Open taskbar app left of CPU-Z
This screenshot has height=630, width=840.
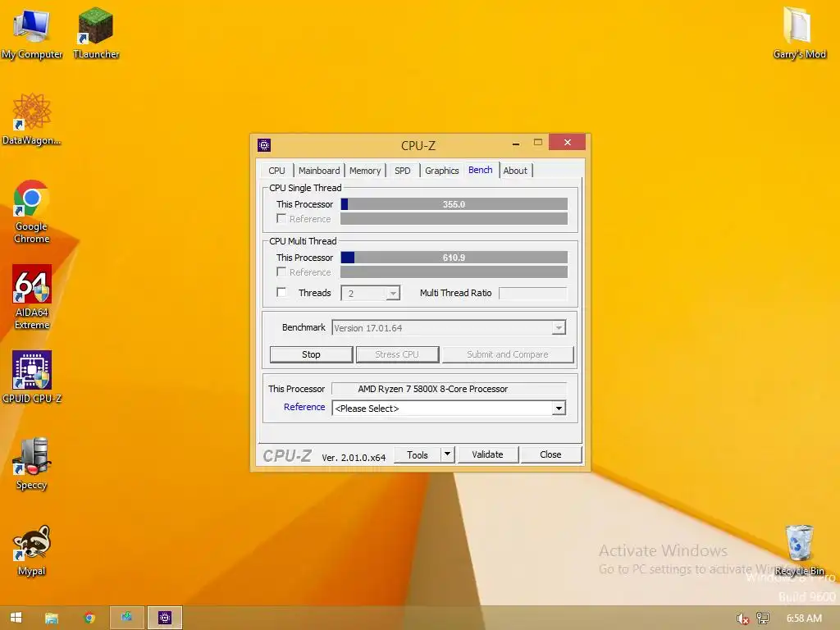tap(127, 618)
